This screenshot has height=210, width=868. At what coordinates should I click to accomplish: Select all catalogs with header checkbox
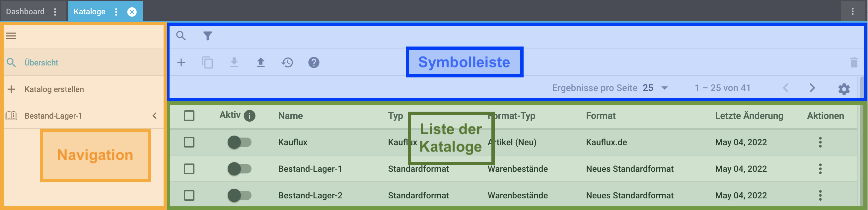point(189,116)
